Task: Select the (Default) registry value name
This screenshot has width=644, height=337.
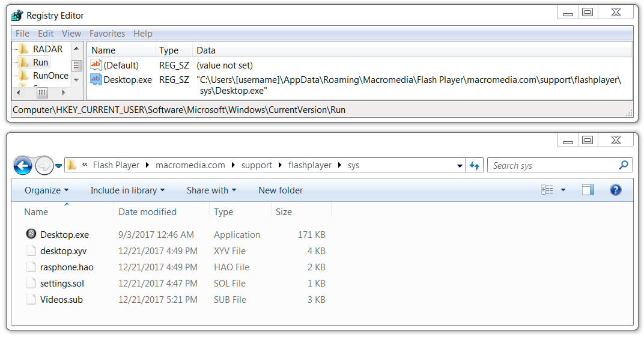Action: point(121,65)
